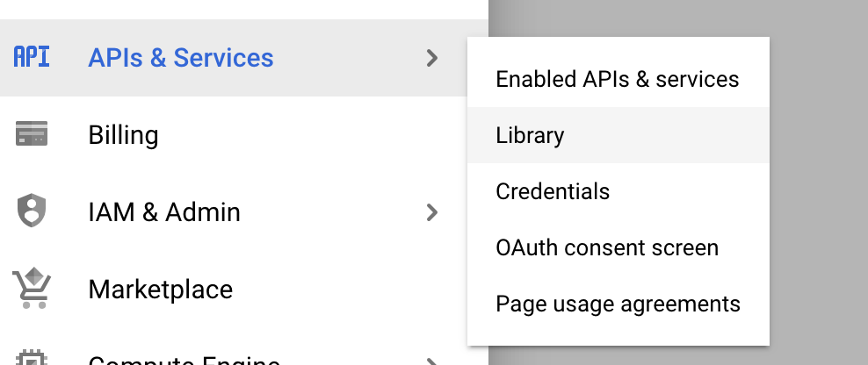
Task: Click the API icon beside APIs & Services
Action: tap(32, 58)
